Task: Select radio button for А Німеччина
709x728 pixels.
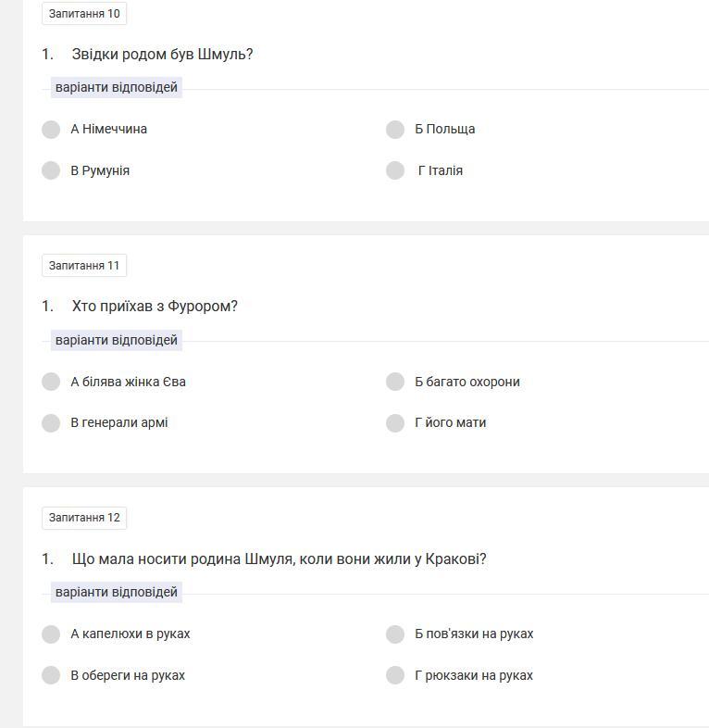Action: point(51,130)
